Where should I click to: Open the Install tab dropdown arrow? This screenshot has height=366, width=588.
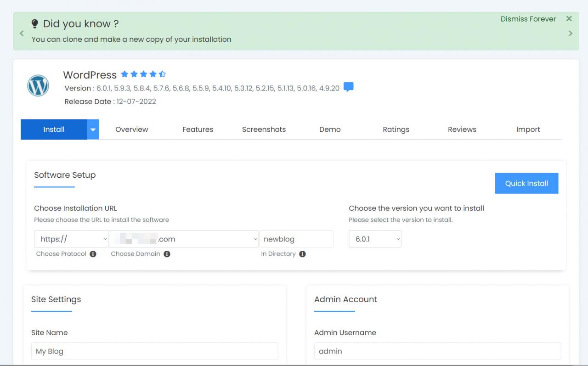coord(93,130)
